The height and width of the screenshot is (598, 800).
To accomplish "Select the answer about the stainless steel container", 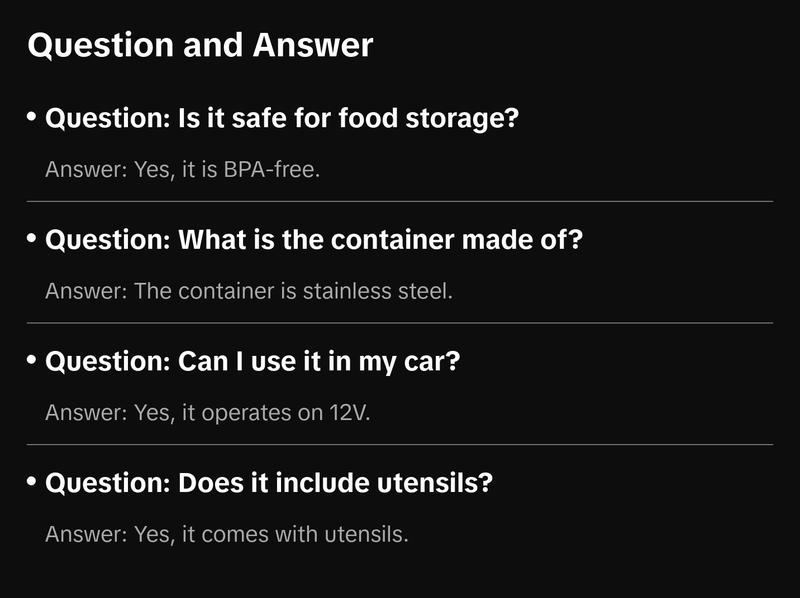I will click(249, 292).
